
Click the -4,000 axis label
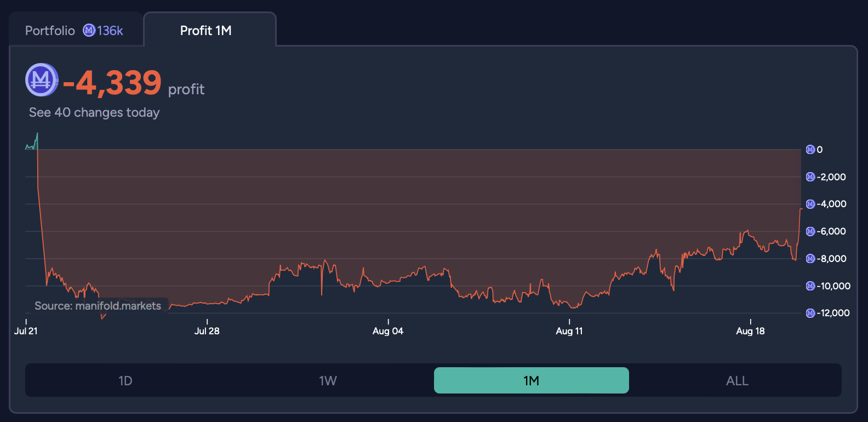click(831, 204)
